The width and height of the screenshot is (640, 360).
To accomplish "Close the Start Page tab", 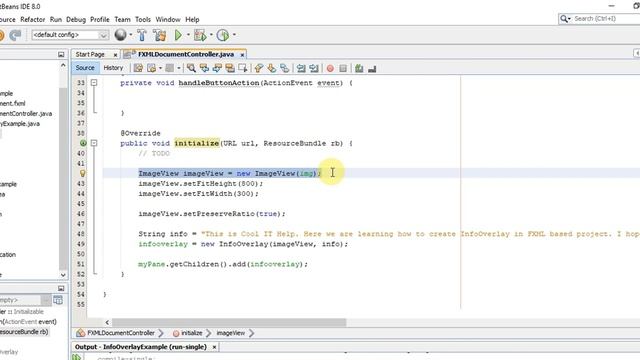I will click(115, 55).
